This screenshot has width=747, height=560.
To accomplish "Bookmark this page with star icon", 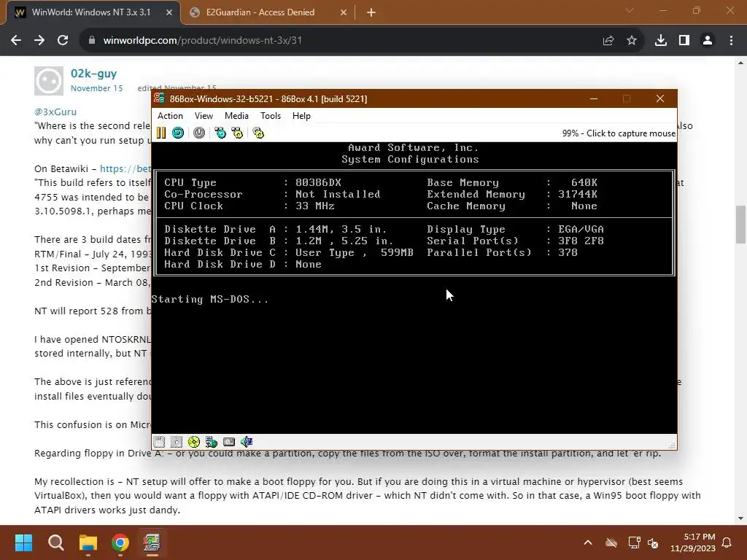I will tap(632, 41).
